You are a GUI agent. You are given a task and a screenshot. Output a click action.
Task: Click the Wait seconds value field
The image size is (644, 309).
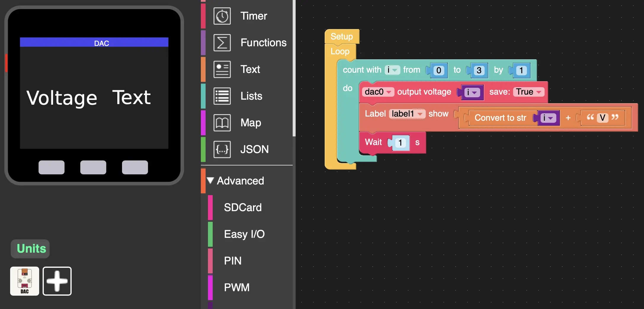point(400,143)
